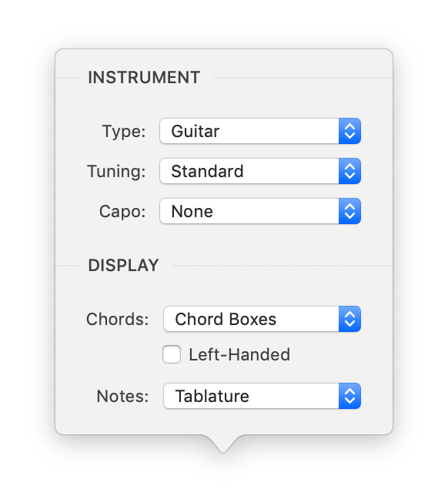
Task: Open the Chords dropdown showing Chord Boxes
Action: [262, 319]
